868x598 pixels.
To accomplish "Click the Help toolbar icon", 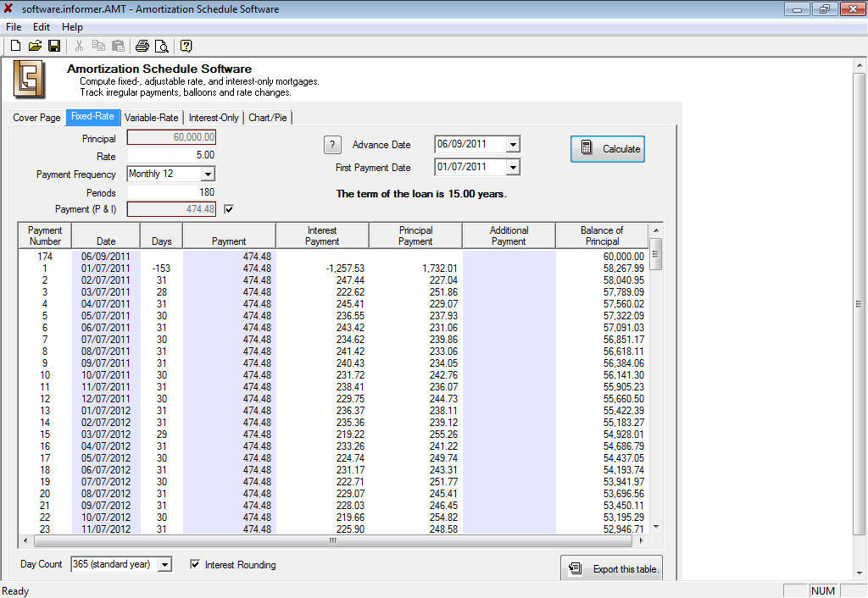I will (x=186, y=46).
